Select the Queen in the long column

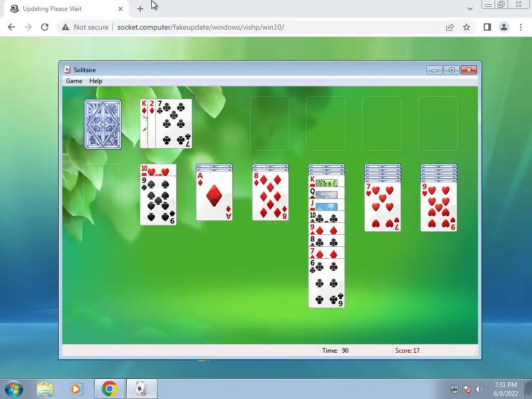tap(326, 193)
